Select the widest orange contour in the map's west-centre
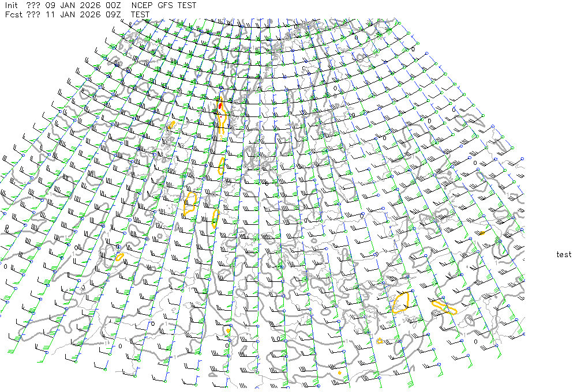 click(189, 204)
